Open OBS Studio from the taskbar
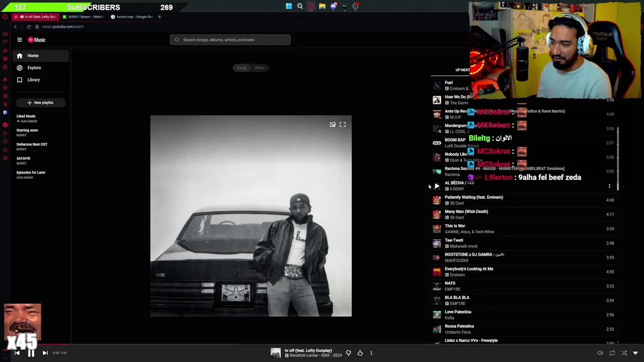The width and height of the screenshot is (644, 362). point(355,7)
